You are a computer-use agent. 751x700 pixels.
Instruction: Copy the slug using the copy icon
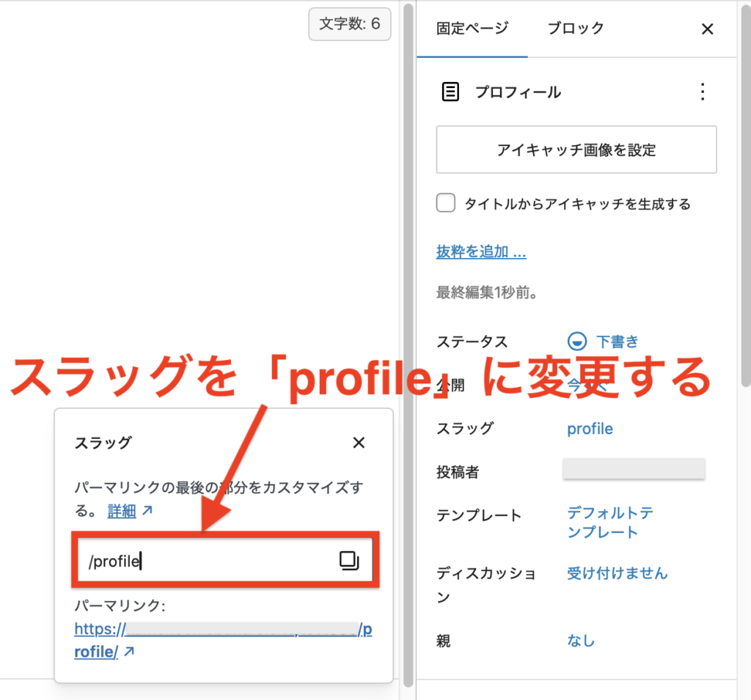pyautogui.click(x=349, y=561)
